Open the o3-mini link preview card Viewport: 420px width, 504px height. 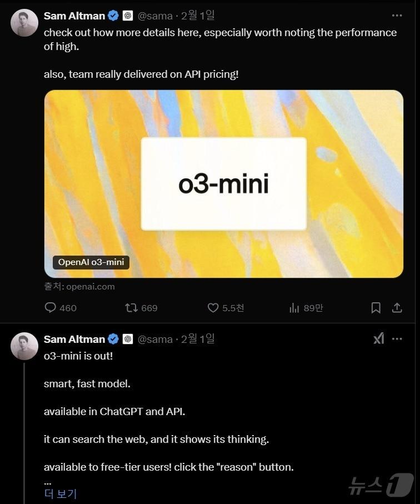[223, 183]
